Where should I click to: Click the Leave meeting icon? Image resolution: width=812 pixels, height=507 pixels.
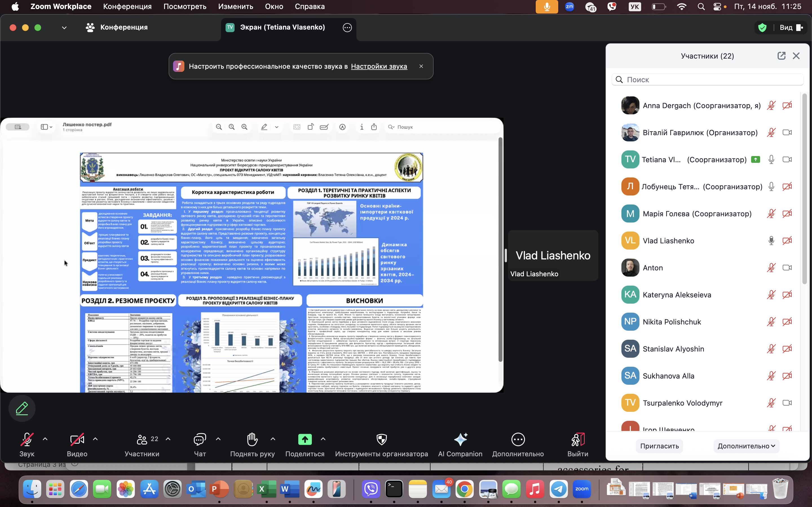[x=577, y=440]
